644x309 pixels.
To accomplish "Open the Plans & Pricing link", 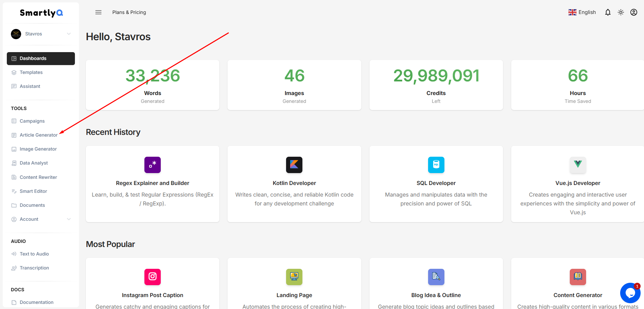I will coord(129,12).
